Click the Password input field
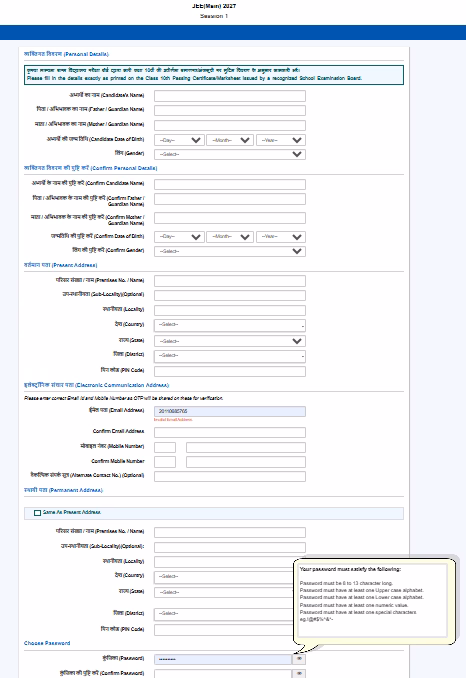Viewport: 466px width, 678px height. click(x=223, y=659)
